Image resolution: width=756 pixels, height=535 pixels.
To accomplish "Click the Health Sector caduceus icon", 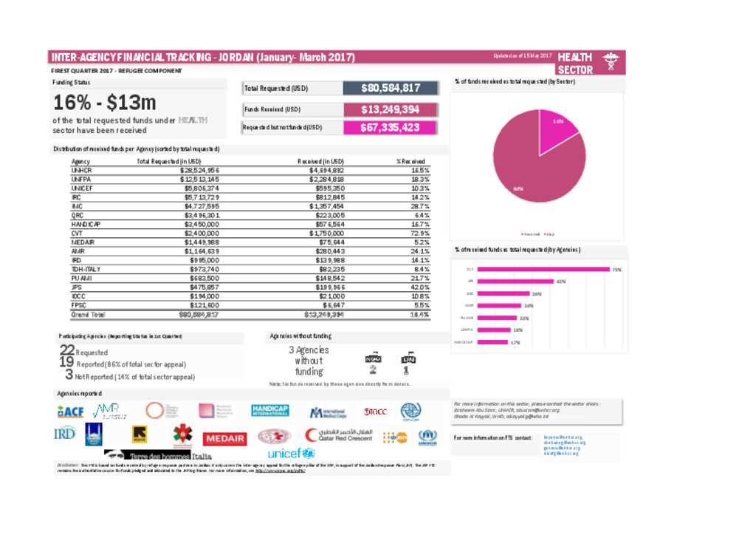I will tap(611, 61).
